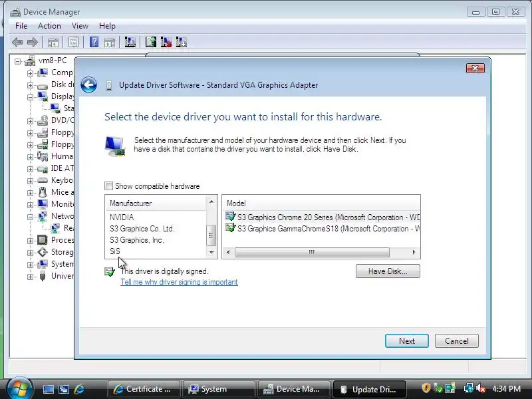The height and width of the screenshot is (399, 532).
Task: Open Internet Explorer from quick launch
Action: (x=79, y=389)
